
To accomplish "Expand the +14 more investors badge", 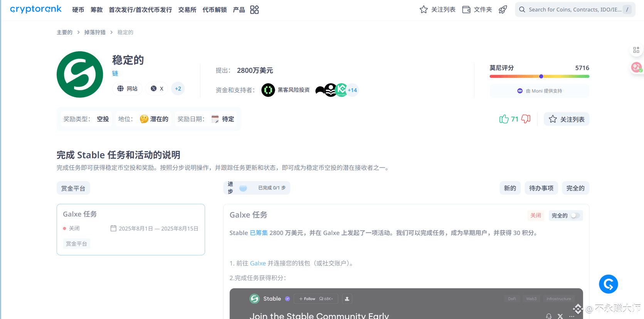I will tap(352, 90).
